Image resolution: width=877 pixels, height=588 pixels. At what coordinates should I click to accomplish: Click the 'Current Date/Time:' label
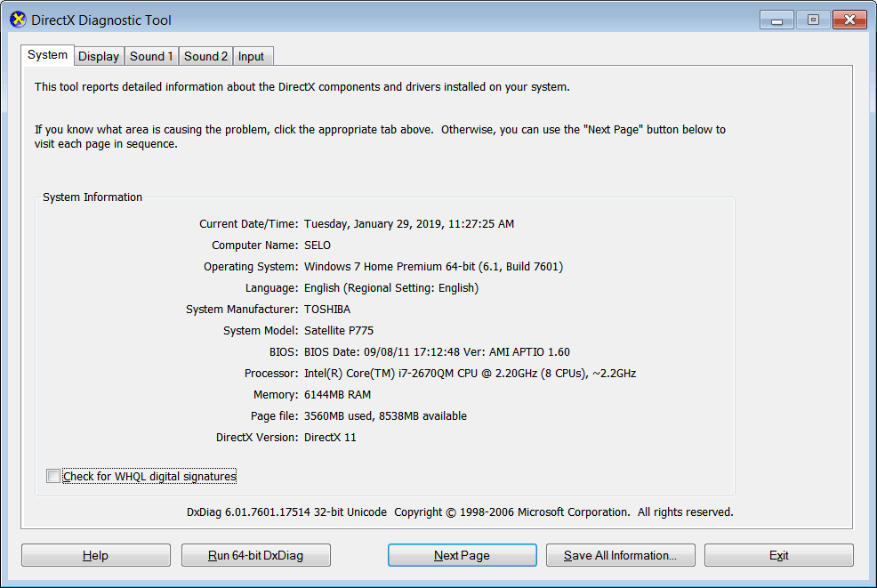click(x=249, y=224)
